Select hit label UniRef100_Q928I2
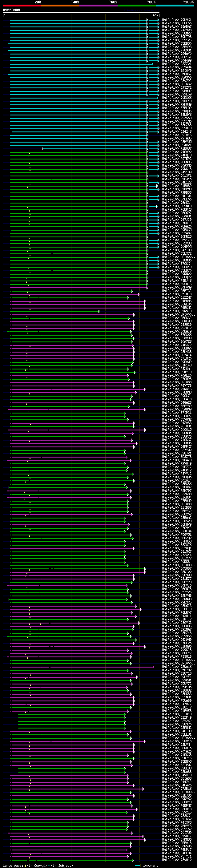 [176, 328]
